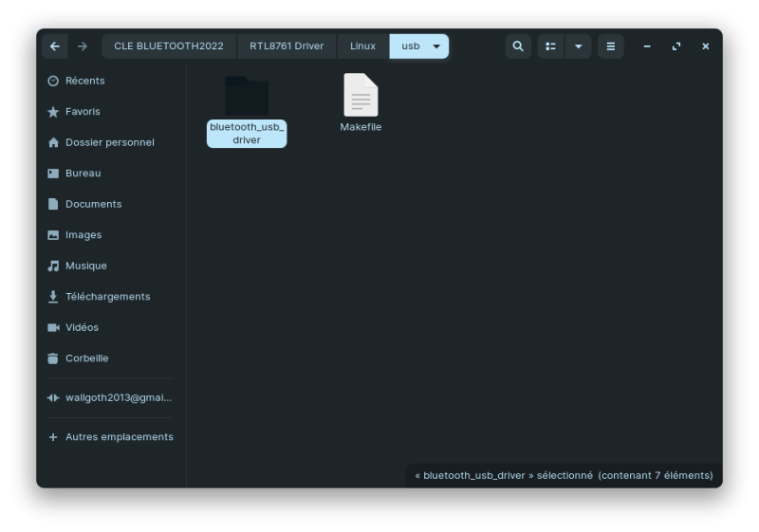The height and width of the screenshot is (532, 759).
Task: Go to RTL8761 Driver path segment
Action: (287, 46)
